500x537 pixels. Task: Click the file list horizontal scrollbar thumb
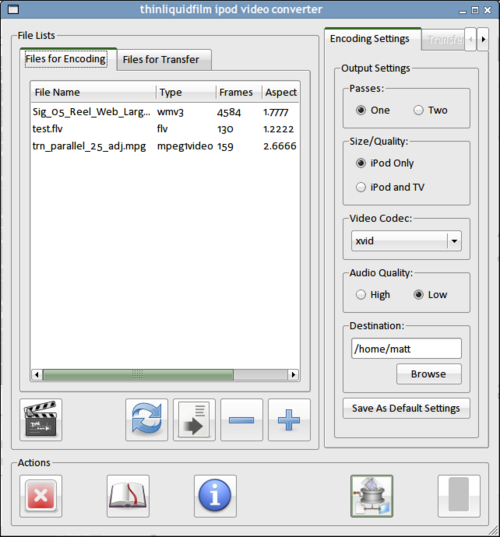[x=138, y=375]
